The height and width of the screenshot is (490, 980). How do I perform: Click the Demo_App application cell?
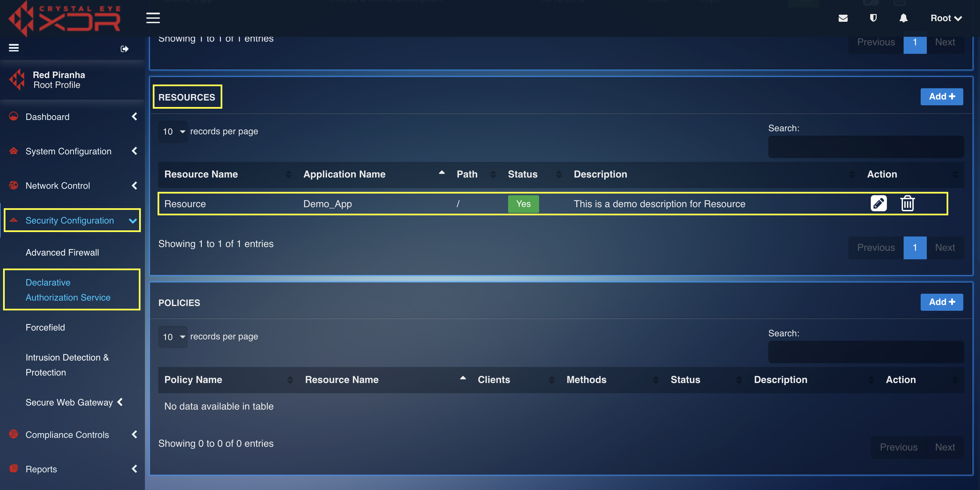[x=327, y=204]
